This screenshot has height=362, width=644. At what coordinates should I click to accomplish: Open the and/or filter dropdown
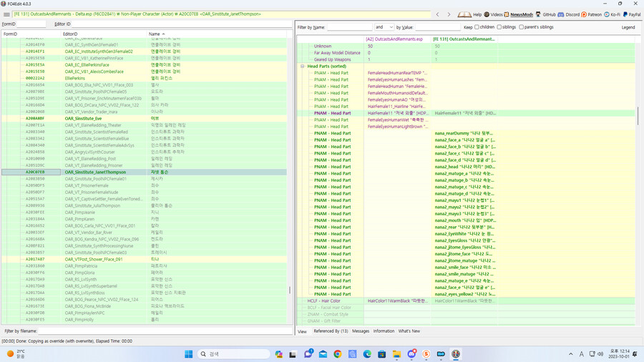[x=384, y=27]
